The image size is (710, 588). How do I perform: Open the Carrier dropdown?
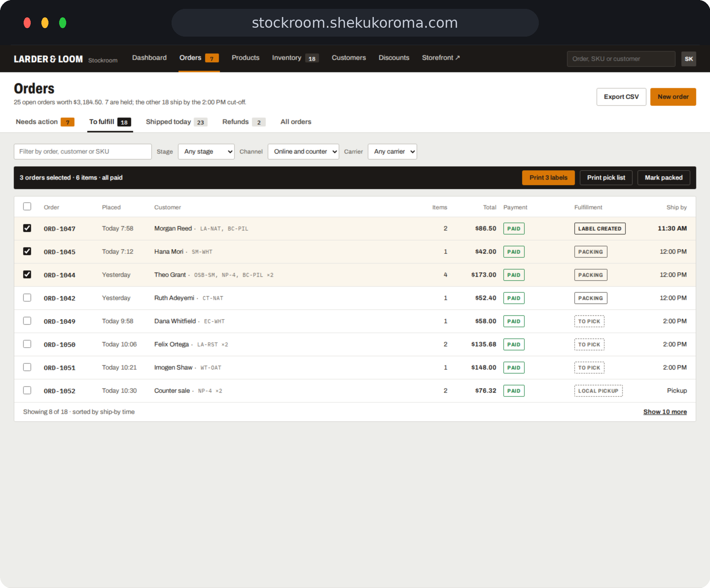[x=392, y=152]
